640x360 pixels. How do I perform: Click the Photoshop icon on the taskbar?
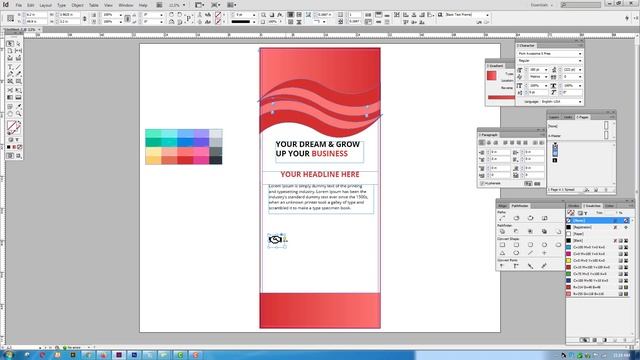click(134, 355)
